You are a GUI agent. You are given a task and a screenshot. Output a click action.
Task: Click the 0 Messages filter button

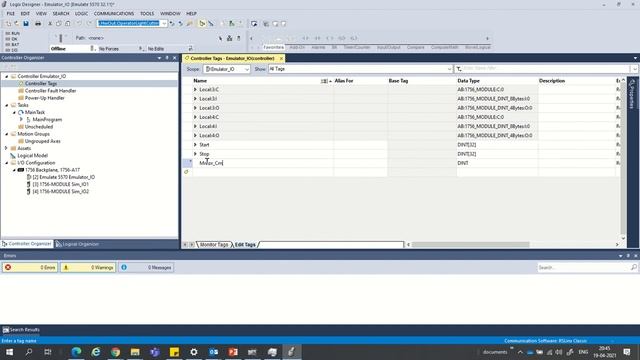(x=146, y=267)
